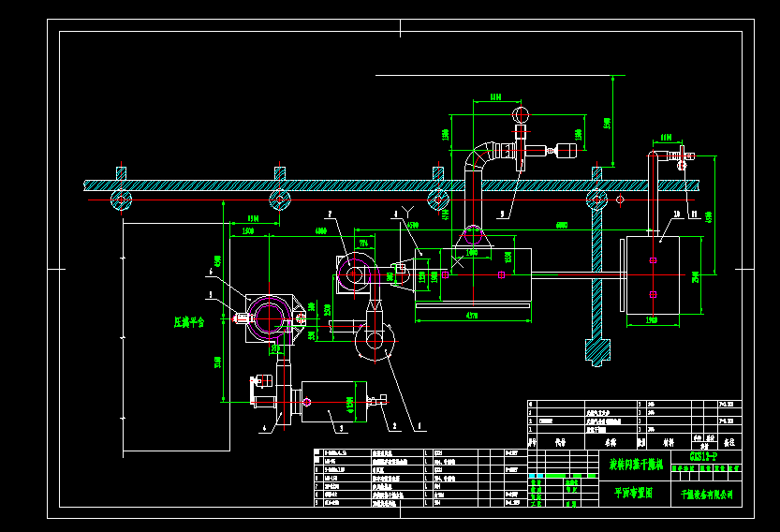Select callout number 10 leader label

[674, 214]
